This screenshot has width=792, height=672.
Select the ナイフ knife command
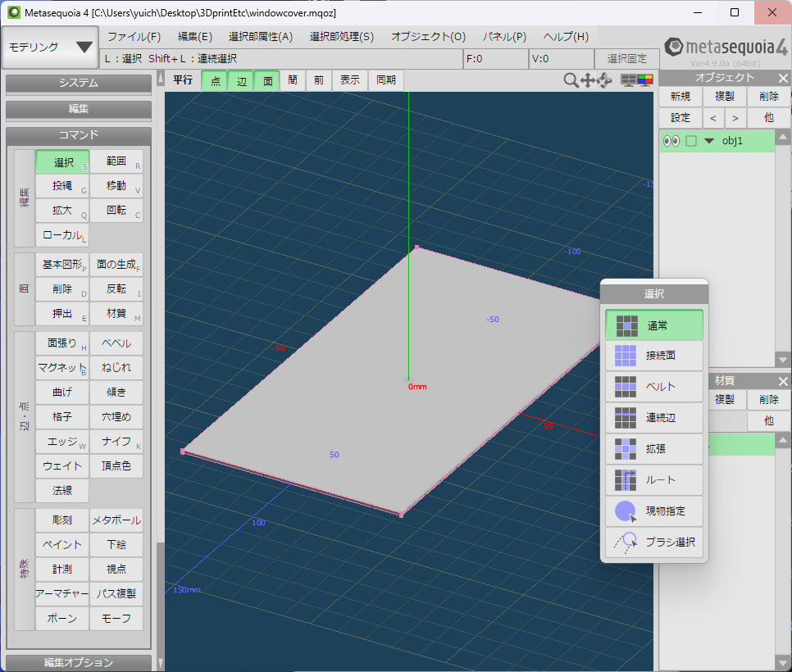pyautogui.click(x=116, y=442)
